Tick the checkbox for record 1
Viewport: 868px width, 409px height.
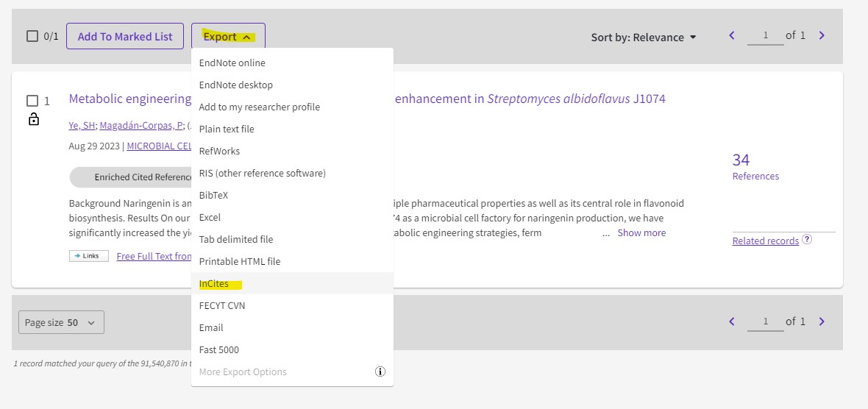click(32, 101)
